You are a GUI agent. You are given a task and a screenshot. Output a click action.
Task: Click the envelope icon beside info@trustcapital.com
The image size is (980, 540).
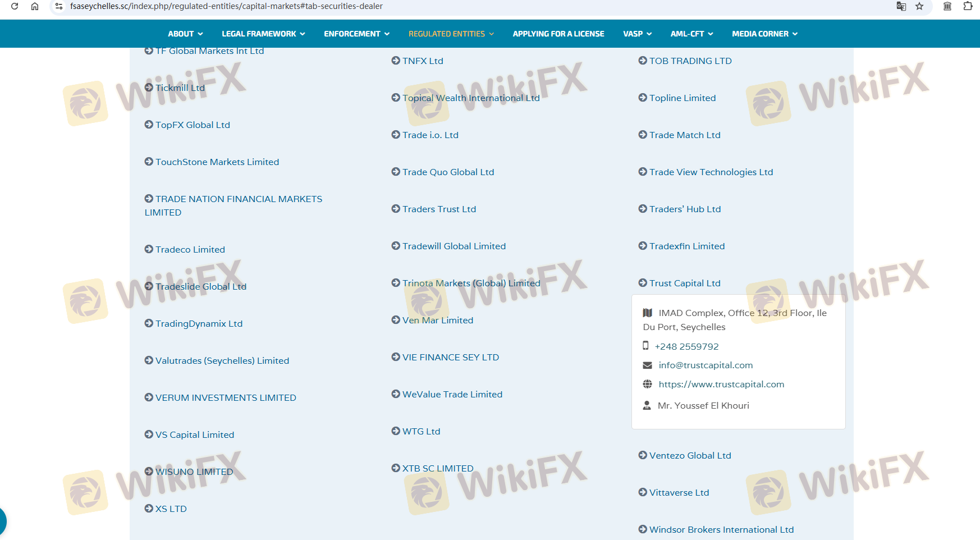point(647,365)
